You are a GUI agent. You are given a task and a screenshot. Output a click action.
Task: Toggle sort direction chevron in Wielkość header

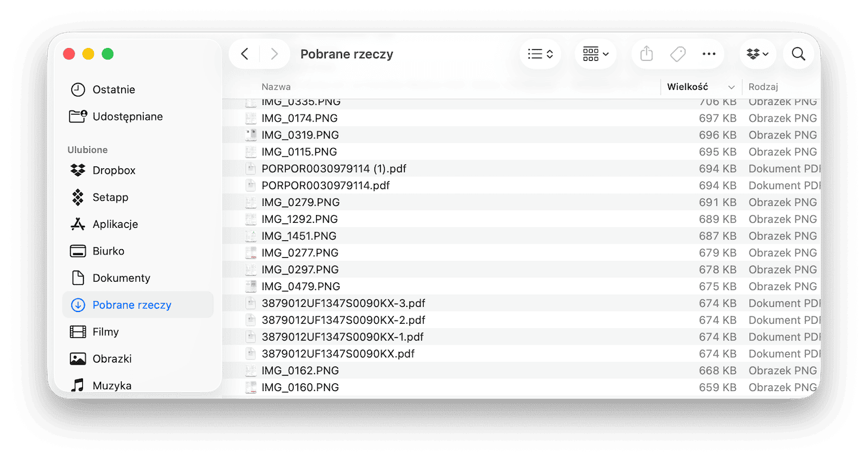(731, 87)
